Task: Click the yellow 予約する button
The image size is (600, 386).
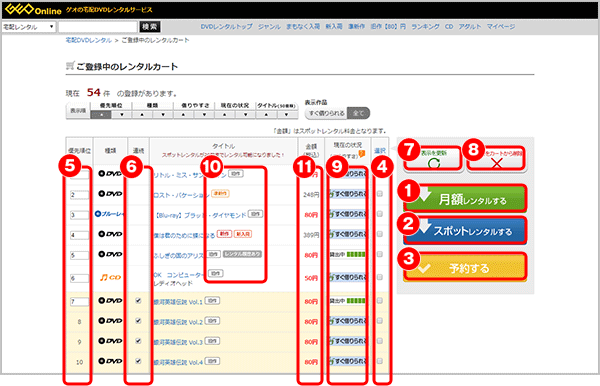Action: click(465, 268)
